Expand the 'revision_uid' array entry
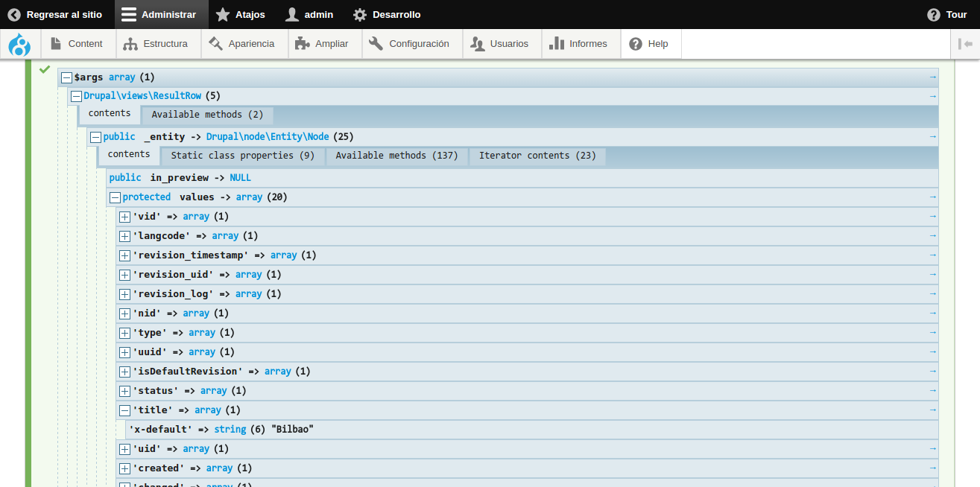The width and height of the screenshot is (980, 487). tap(124, 275)
